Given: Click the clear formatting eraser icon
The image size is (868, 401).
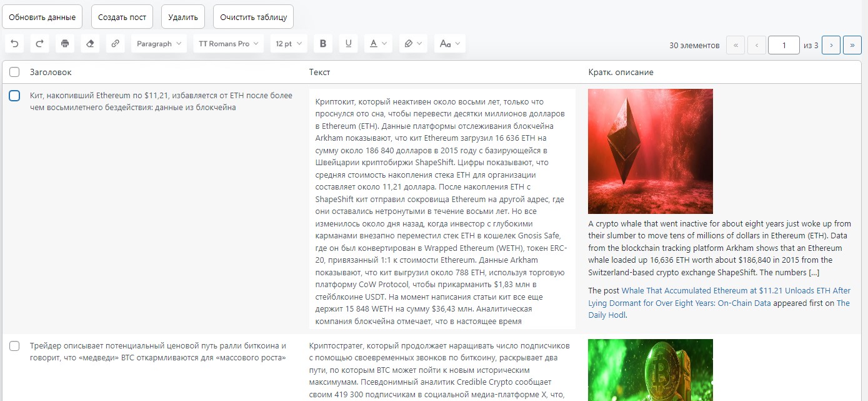Looking at the screenshot, I should click(90, 44).
